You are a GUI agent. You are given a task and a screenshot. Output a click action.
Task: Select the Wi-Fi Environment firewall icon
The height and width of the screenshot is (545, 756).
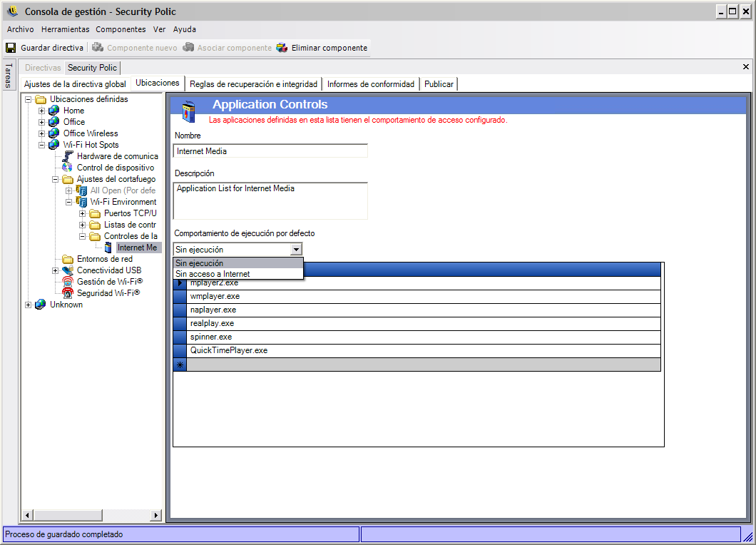click(x=81, y=202)
